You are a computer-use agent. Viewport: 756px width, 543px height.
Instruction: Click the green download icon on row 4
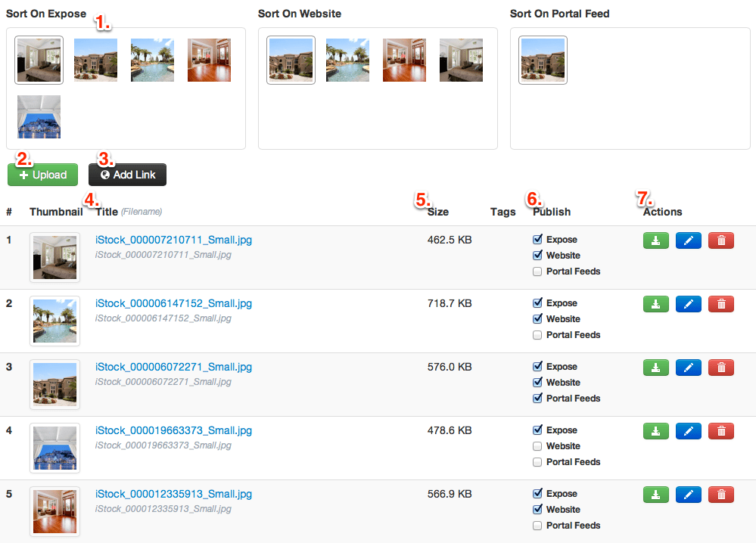pos(655,430)
